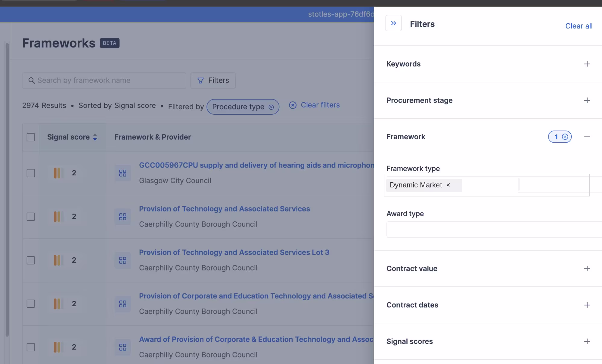
Task: Open the Award type dropdown field
Action: point(494,230)
